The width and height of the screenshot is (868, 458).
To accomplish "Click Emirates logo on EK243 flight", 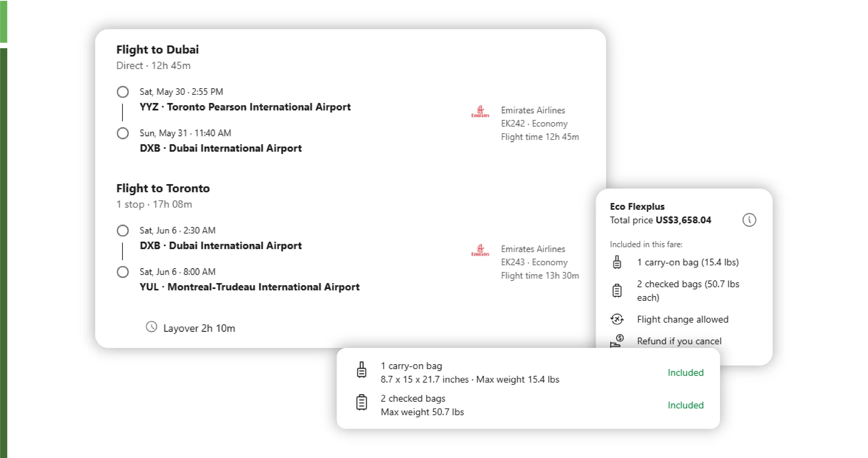I will coord(480,250).
